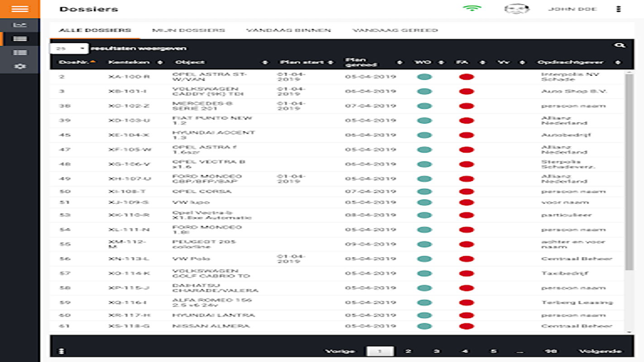Viewport: 644px width, 362px height.
Task: Click the search magnifier icon
Action: coord(620,45)
